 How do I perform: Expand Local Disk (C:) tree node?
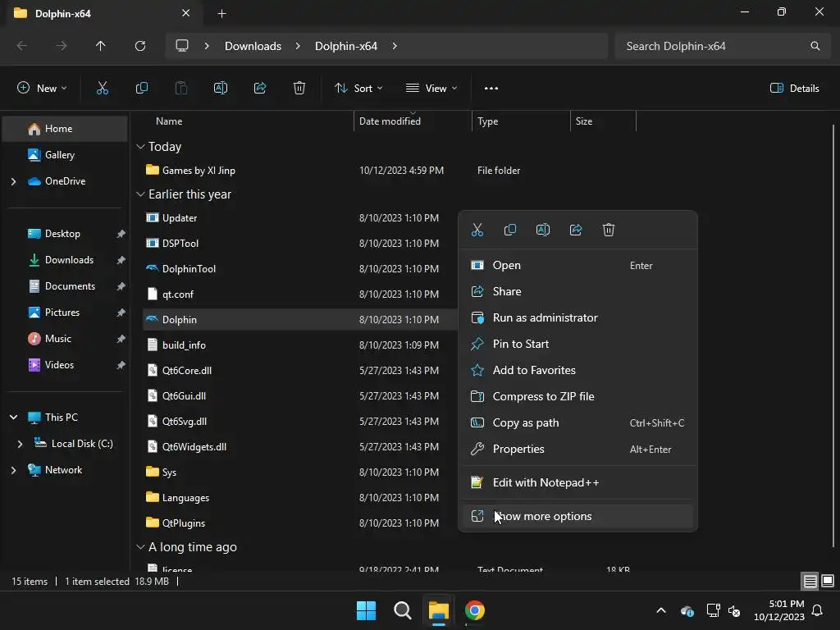tap(20, 444)
